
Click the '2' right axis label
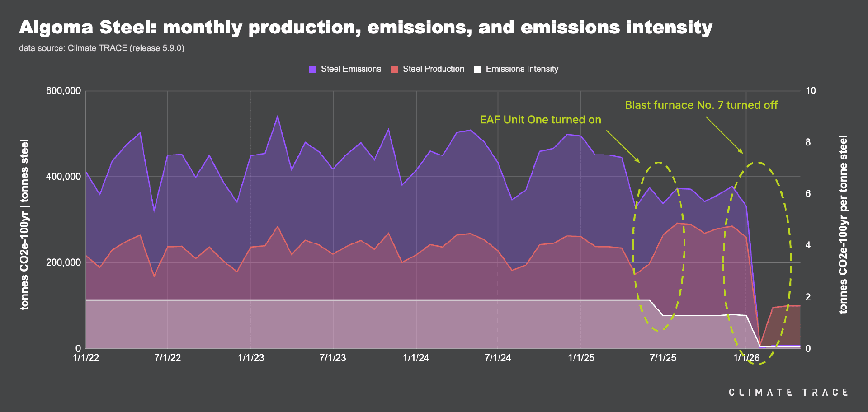808,297
